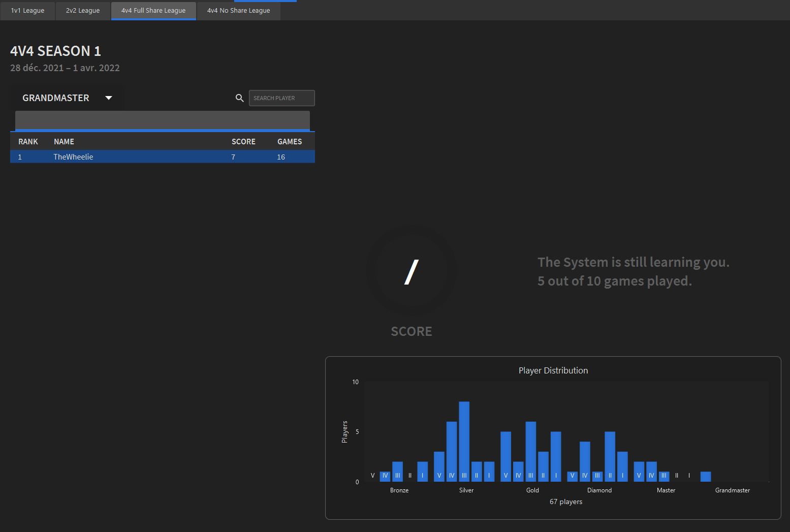Sort by the NAME column header

tap(64, 142)
